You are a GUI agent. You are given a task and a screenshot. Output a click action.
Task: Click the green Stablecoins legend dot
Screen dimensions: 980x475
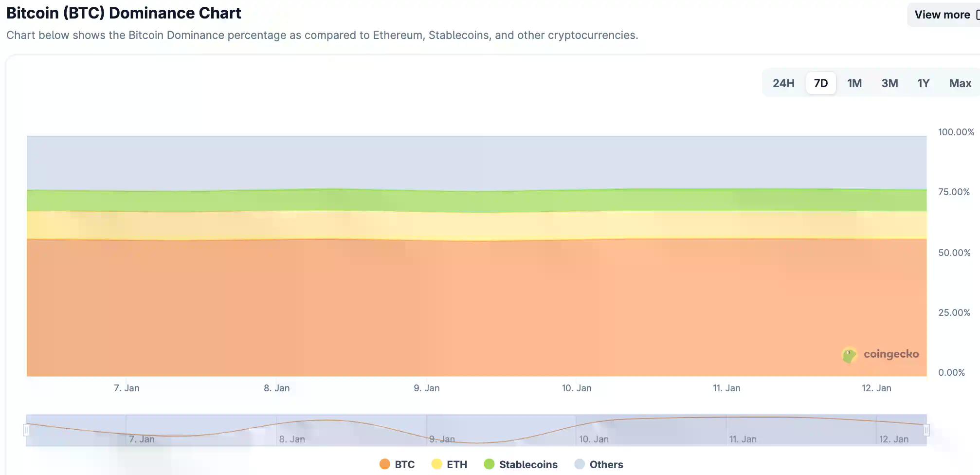pyautogui.click(x=489, y=464)
